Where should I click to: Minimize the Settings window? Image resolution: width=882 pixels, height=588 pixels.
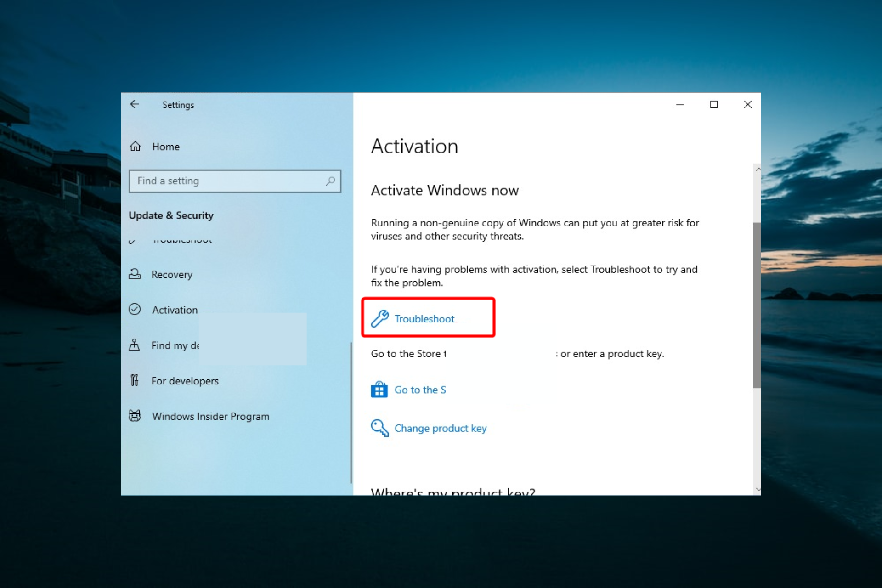pos(680,105)
